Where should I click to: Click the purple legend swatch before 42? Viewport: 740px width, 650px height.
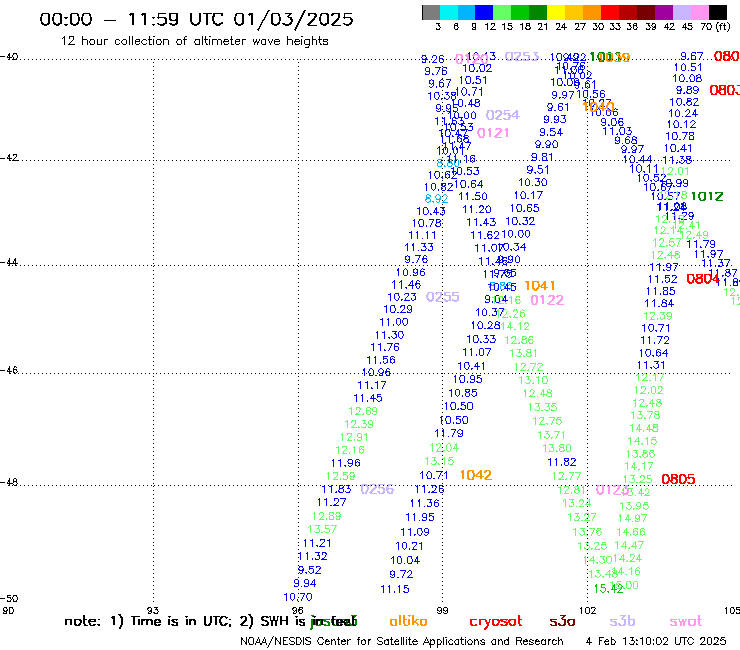(x=664, y=12)
